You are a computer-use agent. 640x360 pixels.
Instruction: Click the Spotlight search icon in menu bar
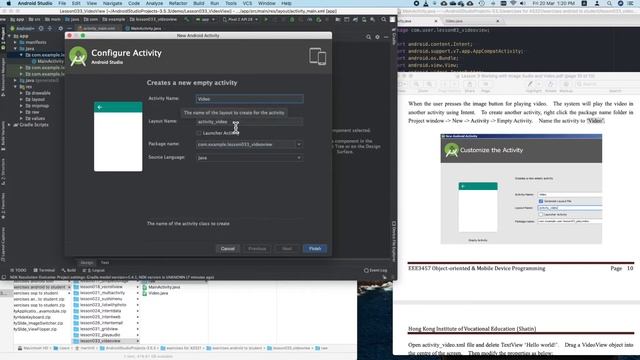click(x=609, y=3)
